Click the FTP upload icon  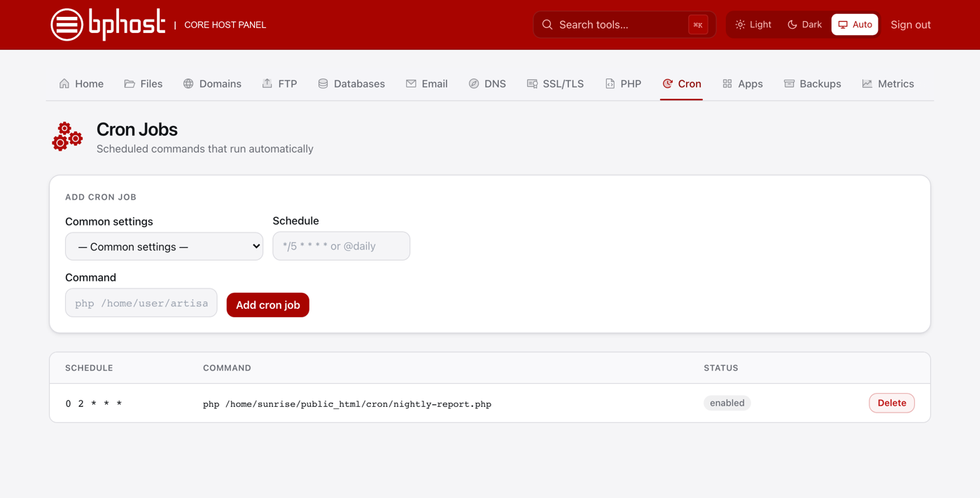267,83
